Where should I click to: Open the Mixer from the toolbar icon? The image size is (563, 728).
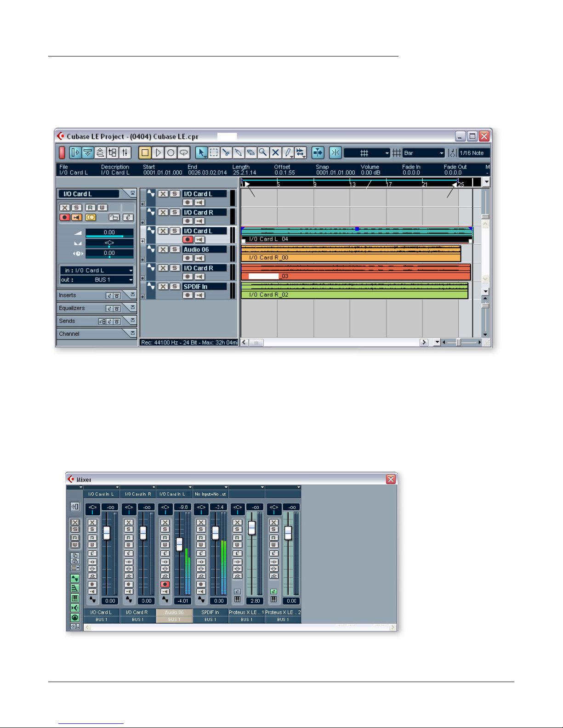(125, 153)
